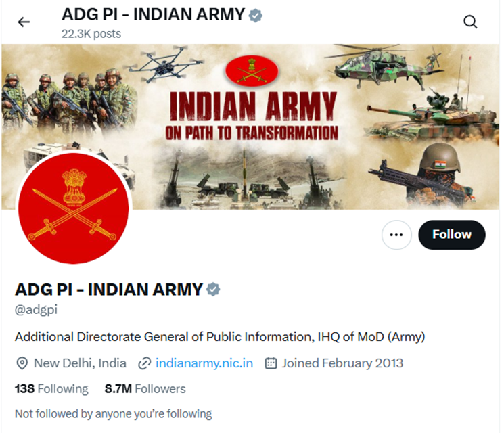Screen dimensions: 504x433
Task: View the 138 Following list
Action: tap(51, 389)
